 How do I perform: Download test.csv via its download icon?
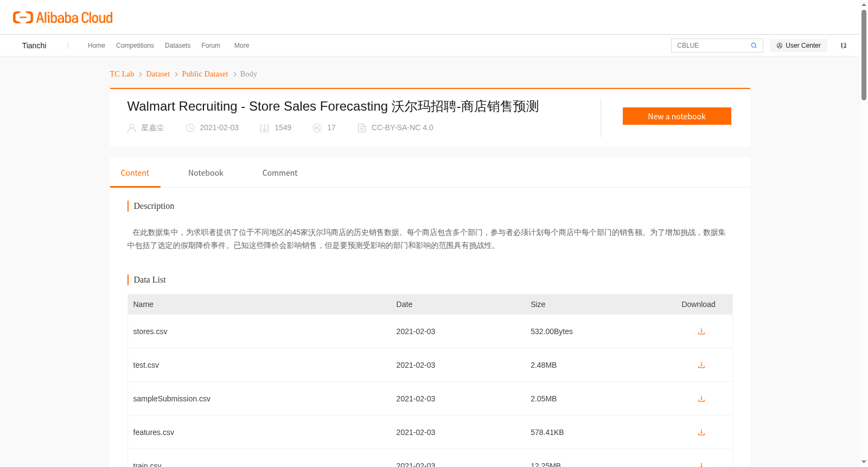701,365
